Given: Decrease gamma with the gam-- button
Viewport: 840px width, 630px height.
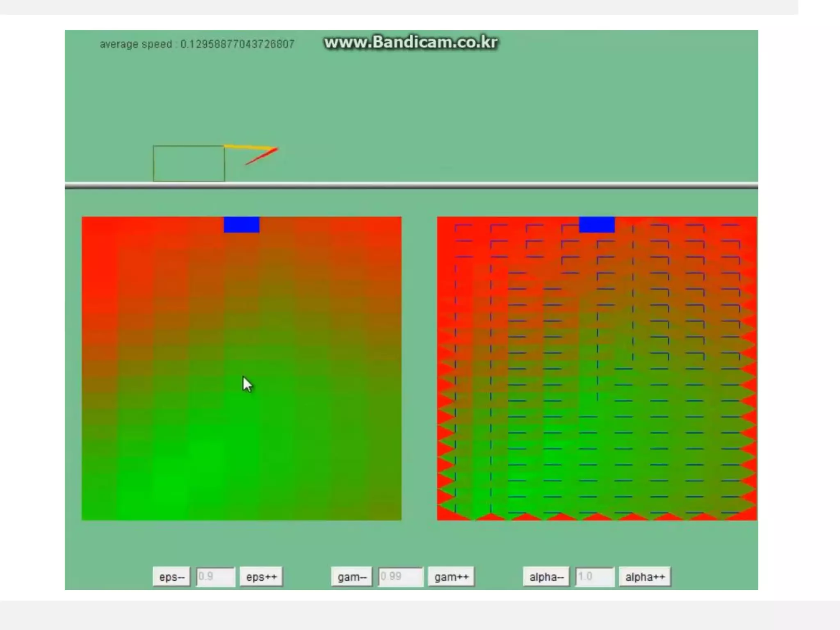Looking at the screenshot, I should coord(352,577).
